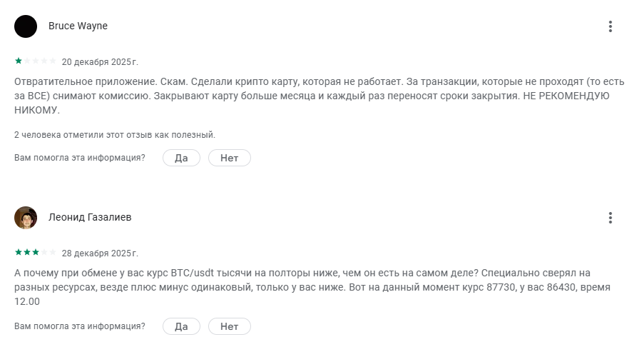Click 'Вам помогла эта информация?' under Леонид's review
This screenshot has height=337, width=644.
coord(80,326)
